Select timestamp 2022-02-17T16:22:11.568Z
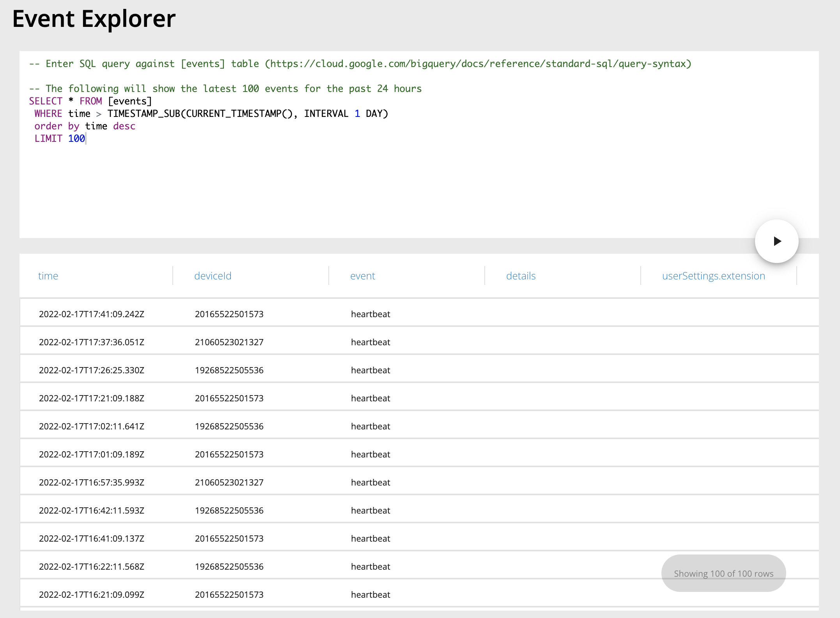This screenshot has width=840, height=618. [x=92, y=567]
